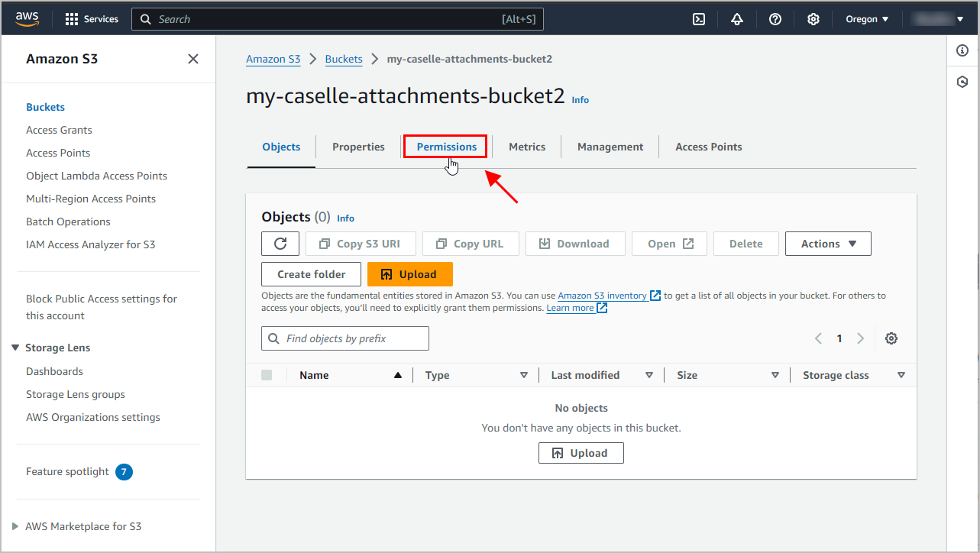Open Object Lambda Access Points
This screenshot has height=553, width=980.
pos(96,176)
